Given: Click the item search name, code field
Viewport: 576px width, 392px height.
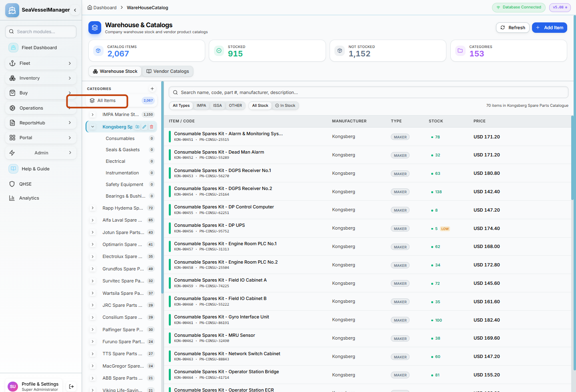Looking at the screenshot, I should tap(368, 92).
